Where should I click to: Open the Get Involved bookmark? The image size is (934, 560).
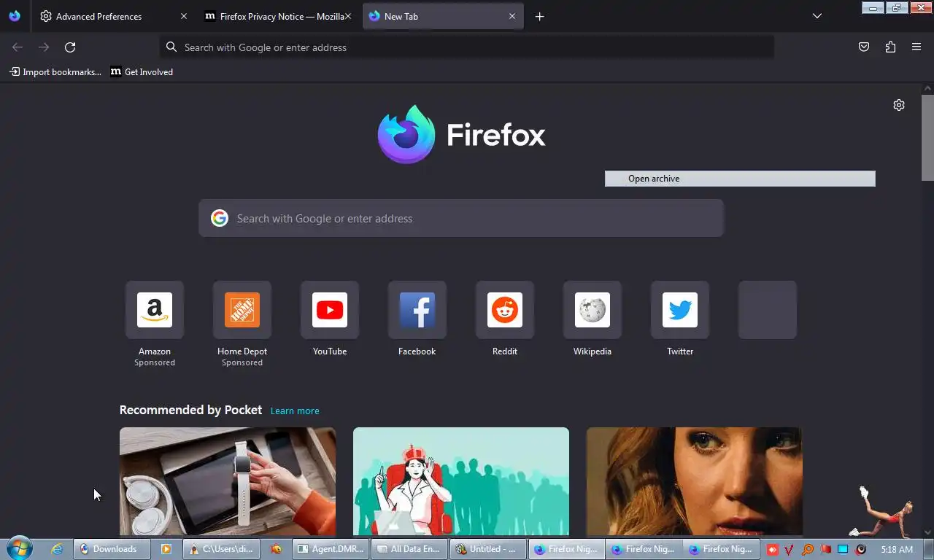pos(142,72)
